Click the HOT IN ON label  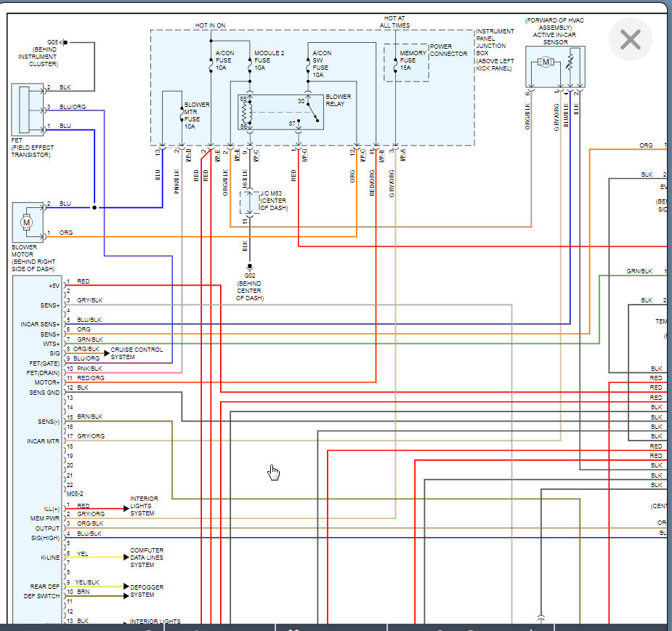[210, 25]
